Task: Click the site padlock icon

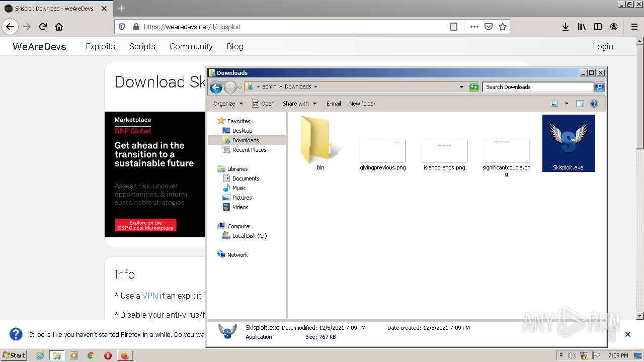Action: tap(136, 27)
